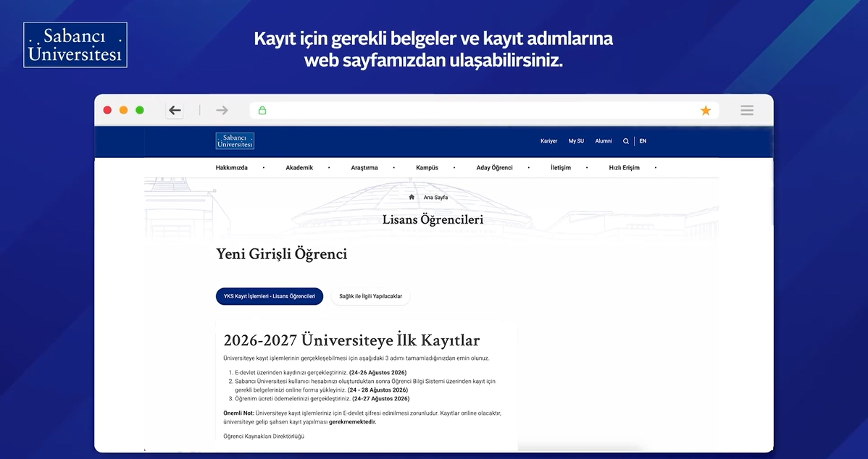Open the browser hamburger menu
The height and width of the screenshot is (459, 868).
pyautogui.click(x=747, y=110)
